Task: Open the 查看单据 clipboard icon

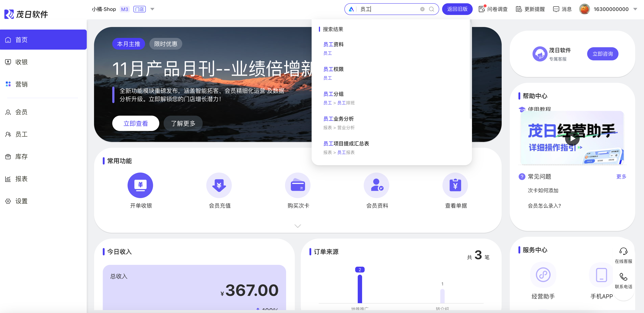Action: click(x=455, y=185)
